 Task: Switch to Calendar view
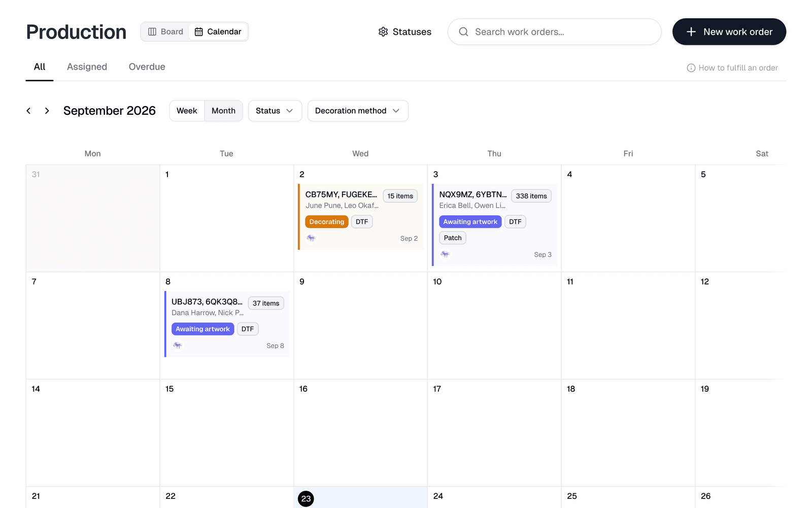click(218, 31)
